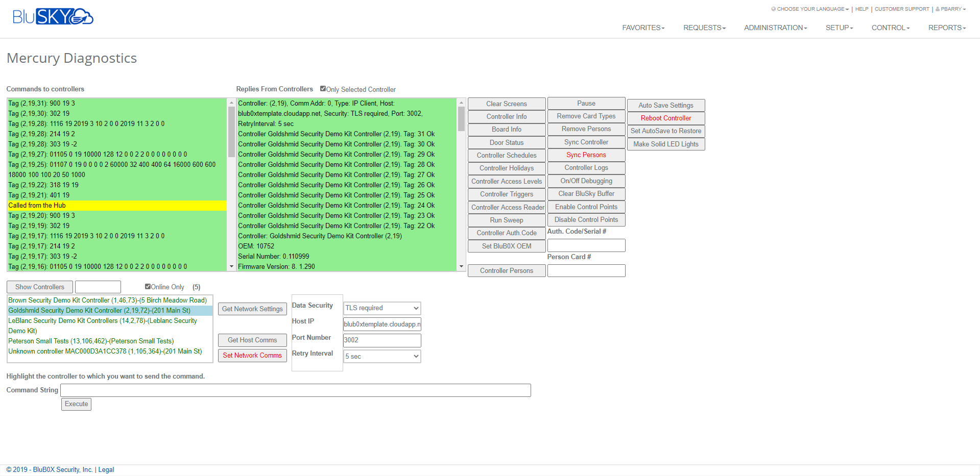Click the BluSKY logo

[x=53, y=16]
